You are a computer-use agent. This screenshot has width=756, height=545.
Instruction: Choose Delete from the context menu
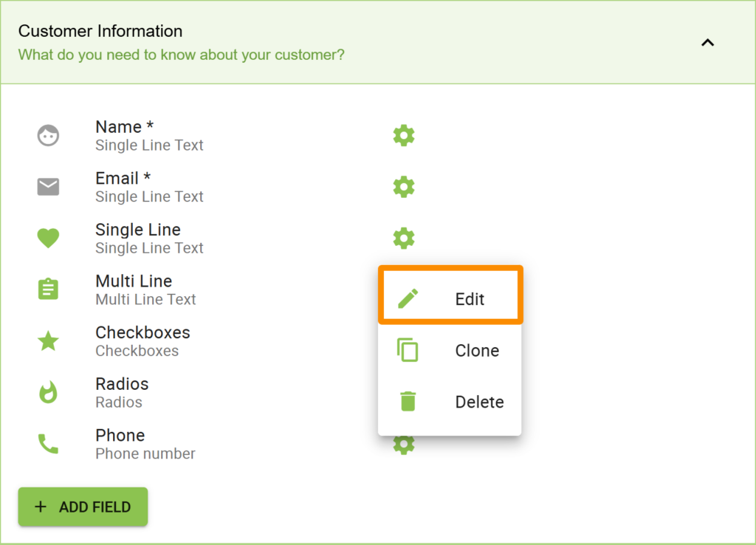450,402
